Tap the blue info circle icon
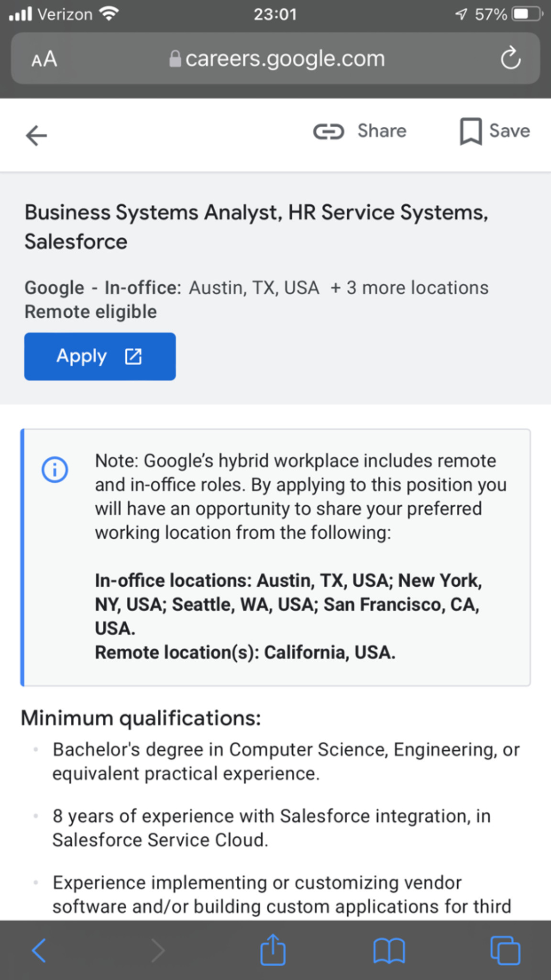The height and width of the screenshot is (980, 551). click(x=55, y=470)
